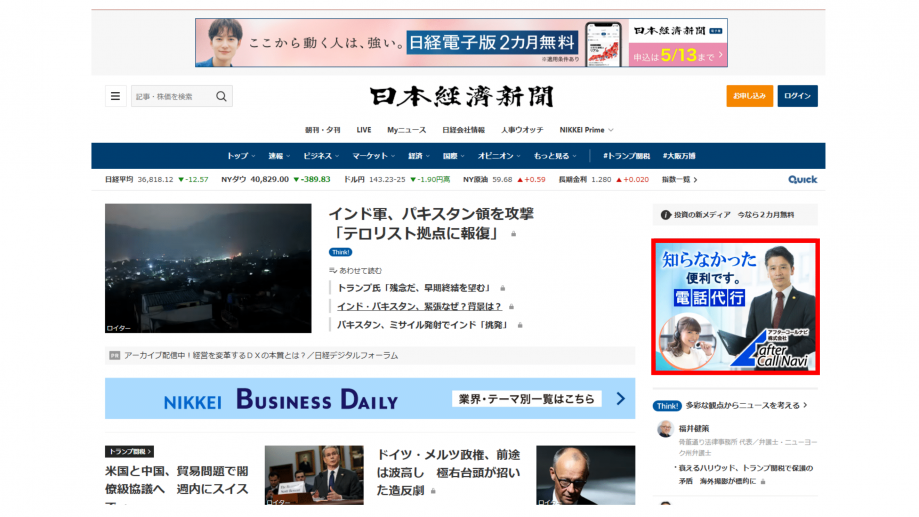Expand the マーケット navigation dropdown
This screenshot has width=919, height=517.
(x=373, y=156)
